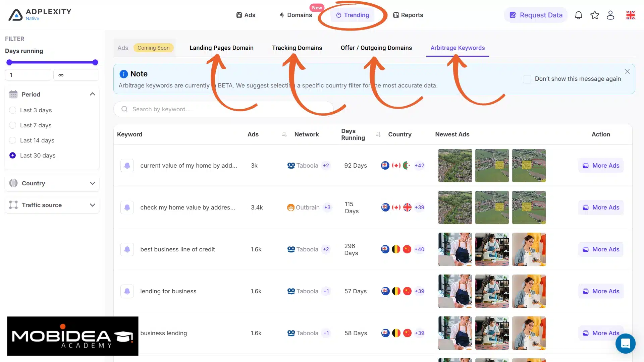This screenshot has width=644, height=362.
Task: Click the +40 countries badge
Action: 419,249
